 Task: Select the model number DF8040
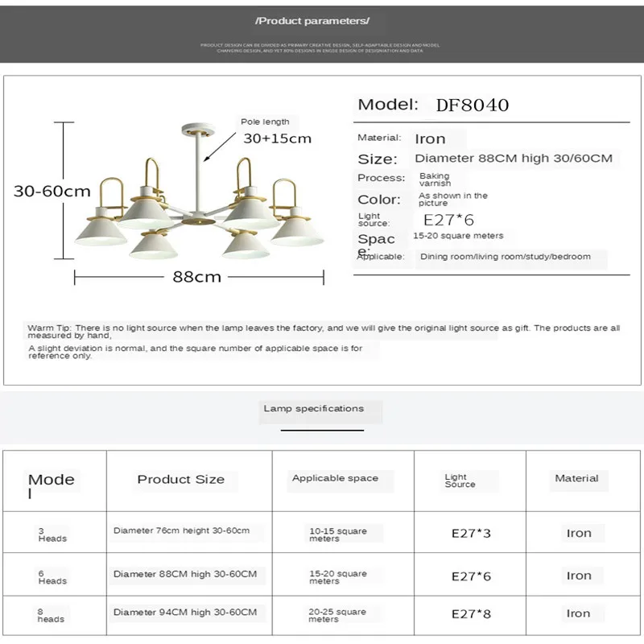472,105
